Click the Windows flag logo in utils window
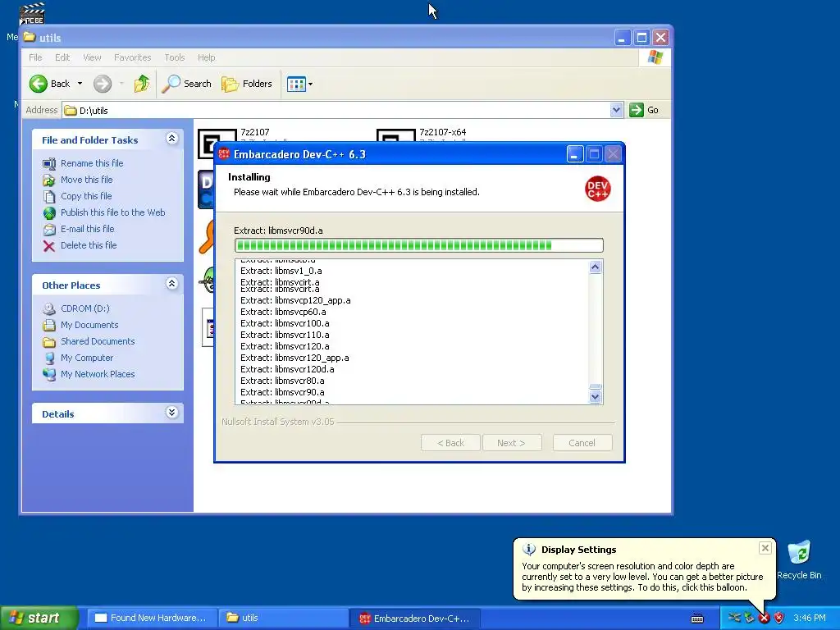The width and height of the screenshot is (840, 630). tap(655, 57)
